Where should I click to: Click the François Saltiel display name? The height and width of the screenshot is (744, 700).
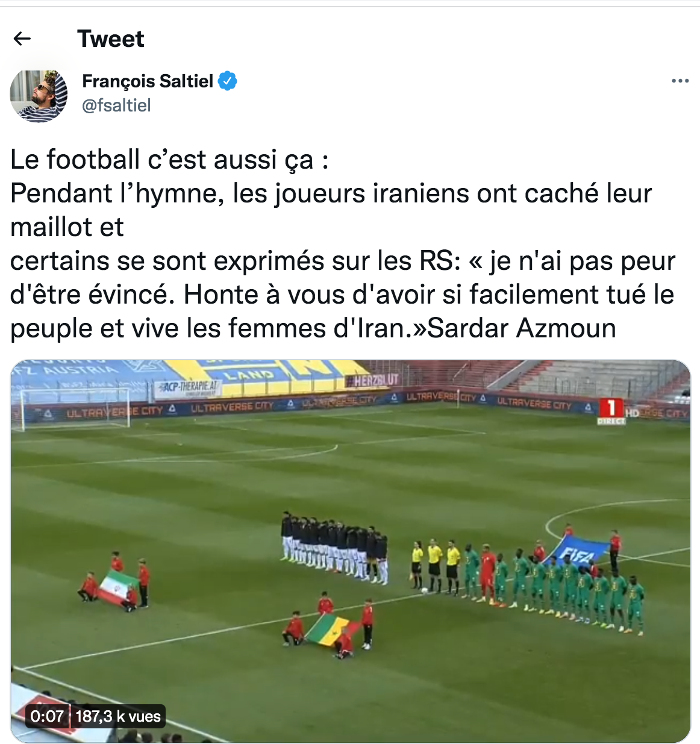(x=148, y=81)
